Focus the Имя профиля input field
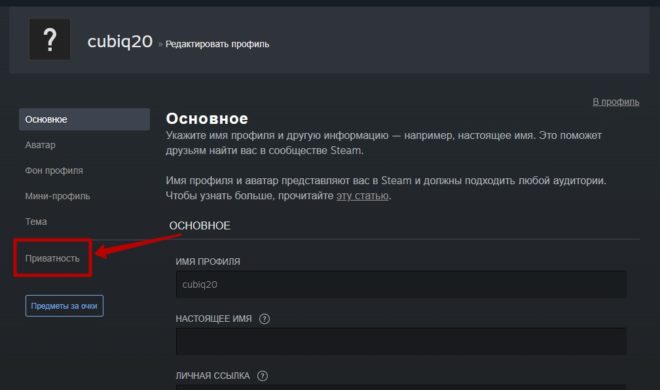Image resolution: width=660 pixels, height=390 pixels. 401,284
